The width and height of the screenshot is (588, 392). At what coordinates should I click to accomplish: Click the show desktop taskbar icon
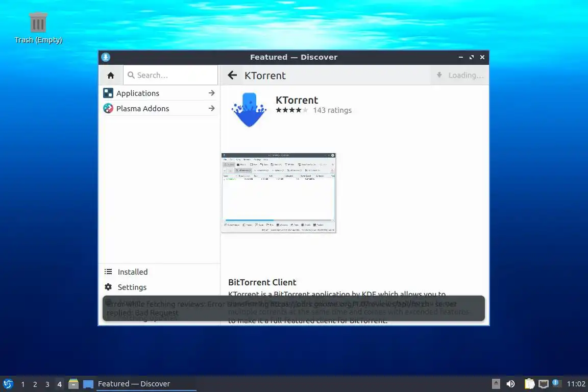[x=88, y=384]
